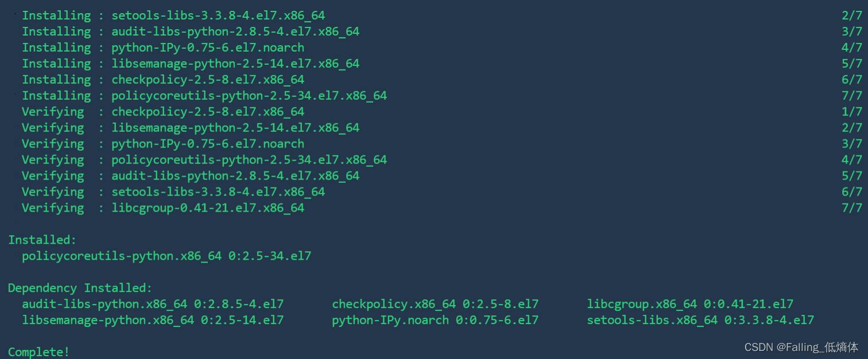Click the Installing setools-libs-3.3.8-4.el7.x86_64 line

click(173, 15)
